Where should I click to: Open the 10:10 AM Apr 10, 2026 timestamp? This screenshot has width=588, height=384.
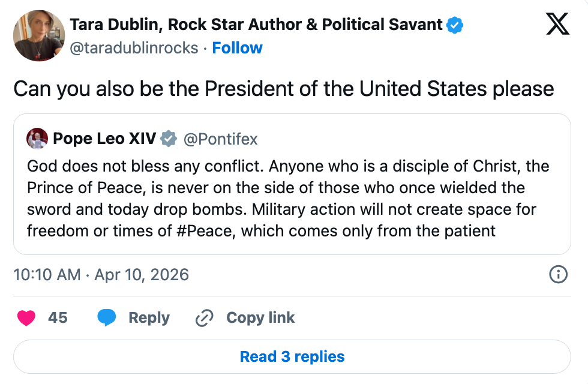(x=101, y=275)
